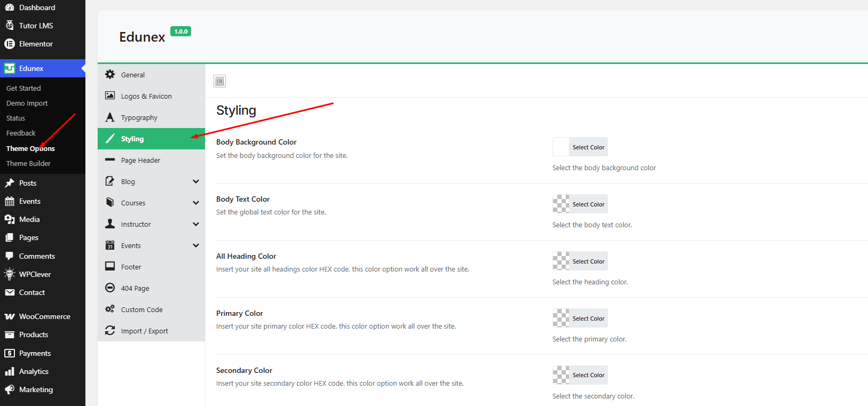Viewport: 868px width, 406px height.
Task: Select the Styling tab
Action: tap(152, 139)
